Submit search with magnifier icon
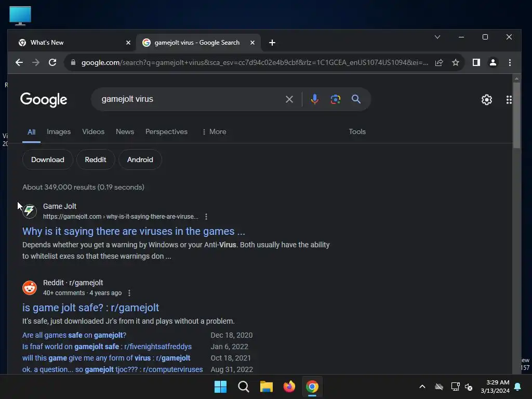The height and width of the screenshot is (399, 532). pyautogui.click(x=356, y=99)
